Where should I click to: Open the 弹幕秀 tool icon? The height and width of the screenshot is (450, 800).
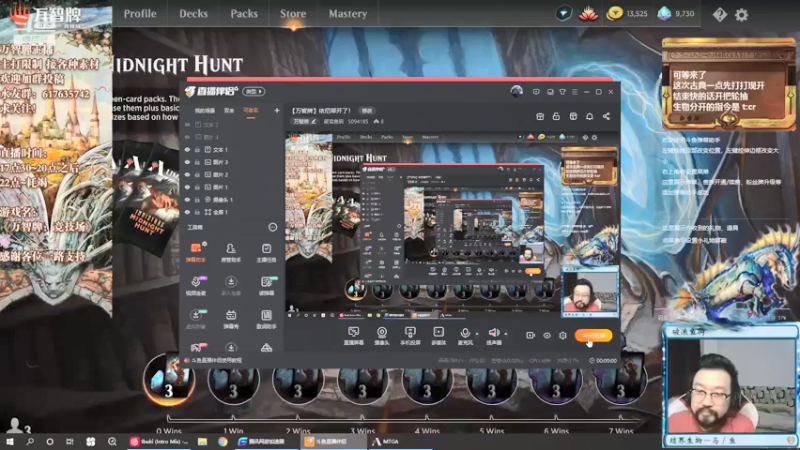coord(231,319)
